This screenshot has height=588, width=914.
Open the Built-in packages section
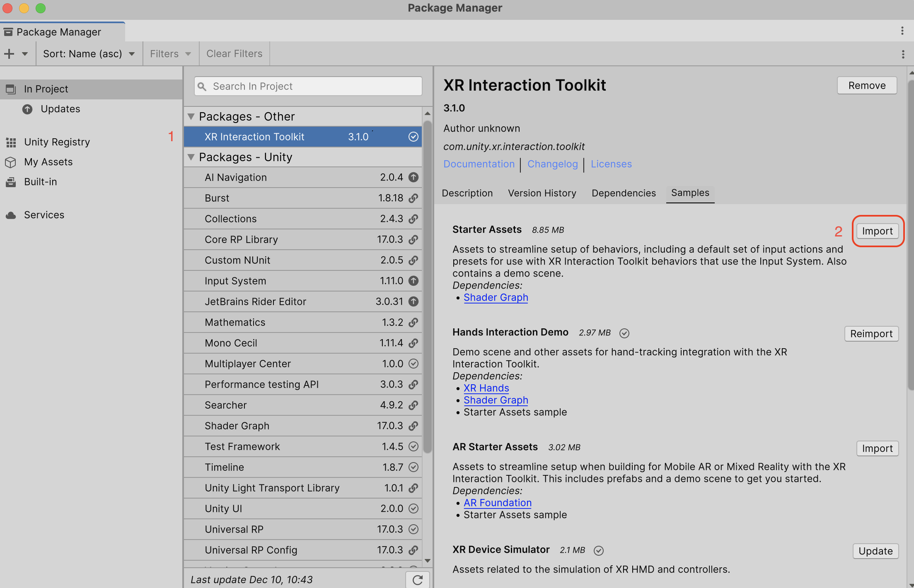pyautogui.click(x=40, y=181)
